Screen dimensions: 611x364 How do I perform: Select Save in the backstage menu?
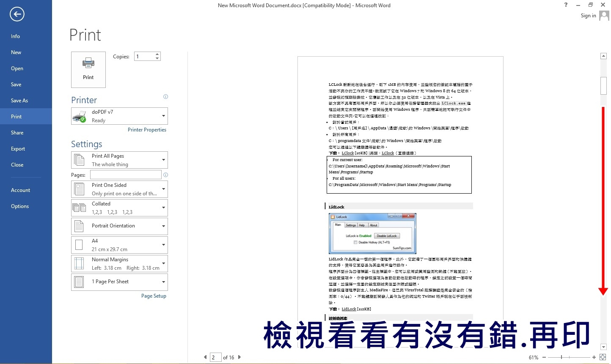click(x=26, y=85)
